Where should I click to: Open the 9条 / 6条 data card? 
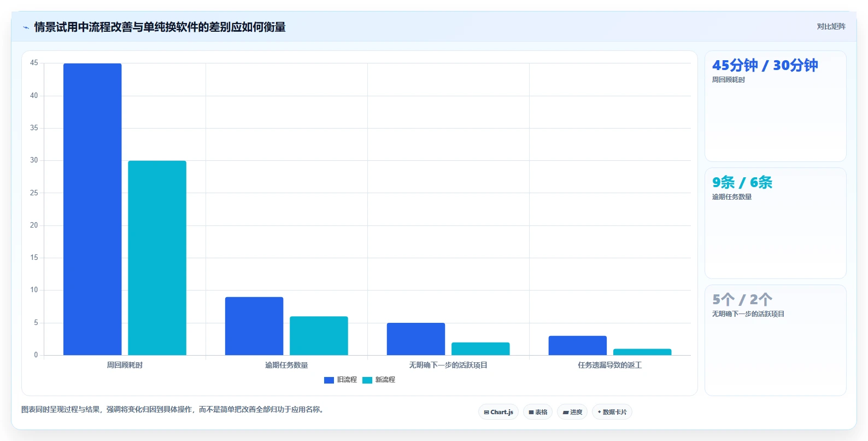pos(776,223)
